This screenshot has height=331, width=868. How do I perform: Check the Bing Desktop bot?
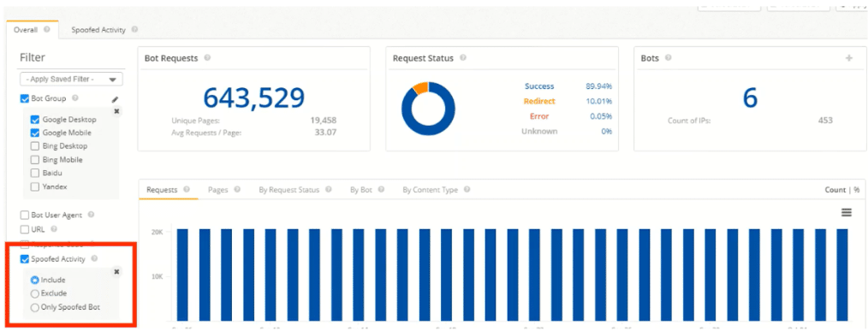click(35, 146)
